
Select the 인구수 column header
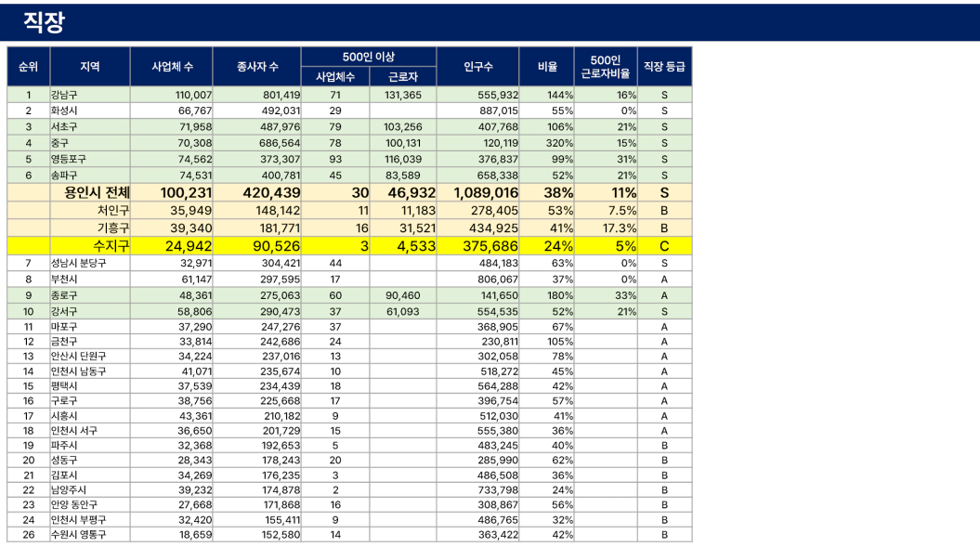tap(477, 67)
